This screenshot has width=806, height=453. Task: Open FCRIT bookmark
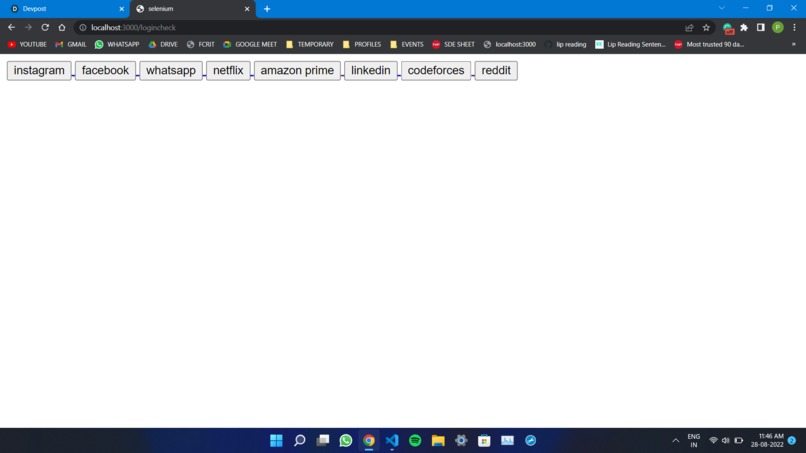coord(200,44)
